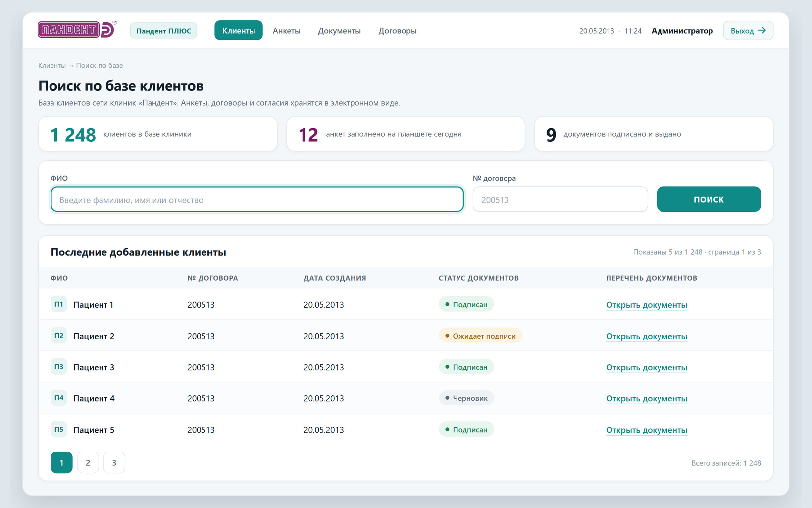
Task: Open documents for Пациент 3
Action: (x=646, y=367)
